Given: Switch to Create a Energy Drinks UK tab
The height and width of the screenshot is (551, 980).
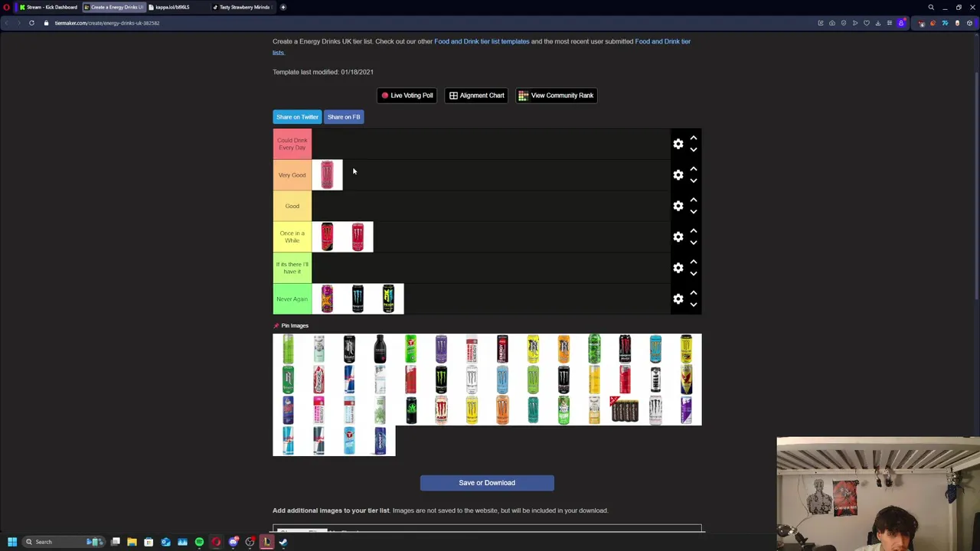Looking at the screenshot, I should coord(113,7).
